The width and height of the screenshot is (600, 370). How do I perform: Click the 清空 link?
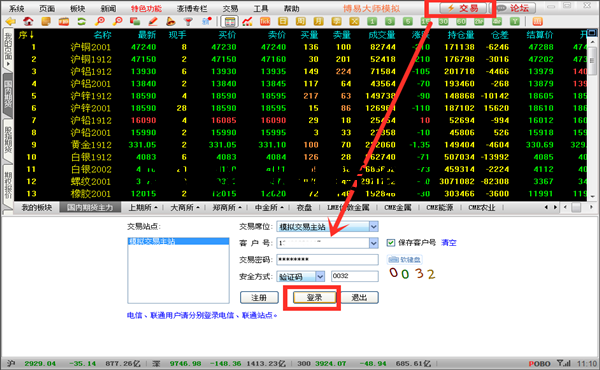(x=448, y=243)
